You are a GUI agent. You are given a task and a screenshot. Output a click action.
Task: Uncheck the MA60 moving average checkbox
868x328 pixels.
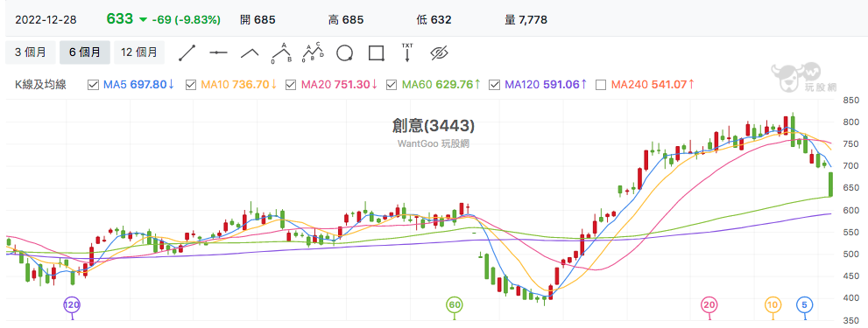(x=392, y=85)
